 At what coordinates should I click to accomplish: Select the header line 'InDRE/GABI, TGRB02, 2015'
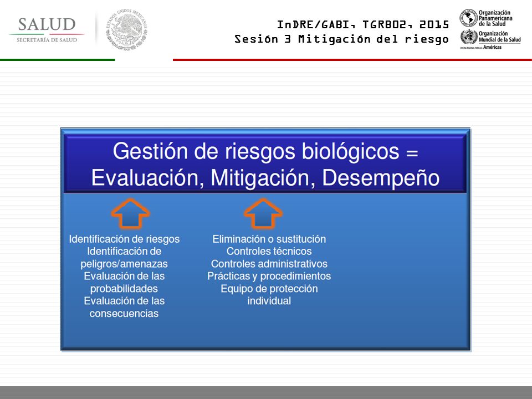[x=362, y=24]
